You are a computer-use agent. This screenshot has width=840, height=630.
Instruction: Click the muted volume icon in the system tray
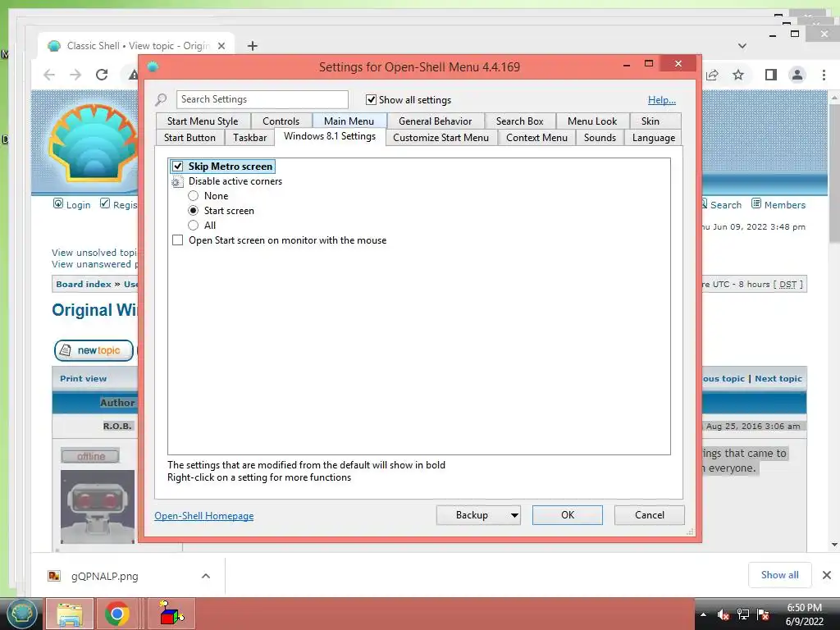[x=724, y=615]
